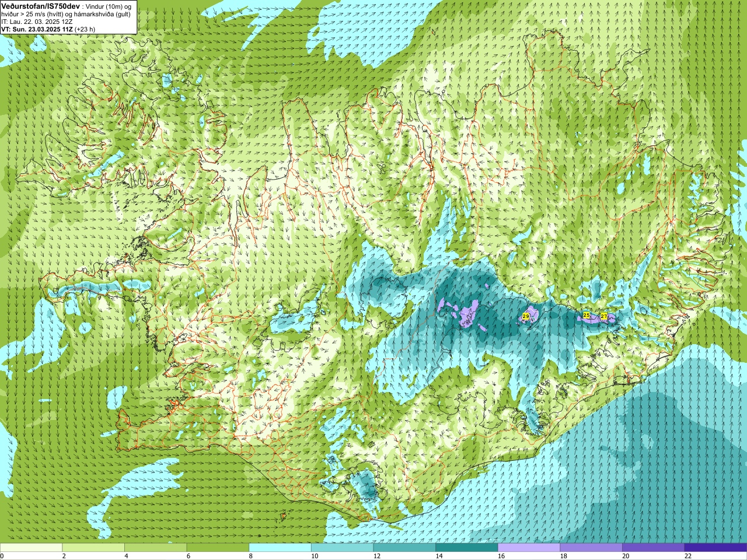Click the legend tick label 4
The width and height of the screenshot is (747, 560).
pos(126,556)
